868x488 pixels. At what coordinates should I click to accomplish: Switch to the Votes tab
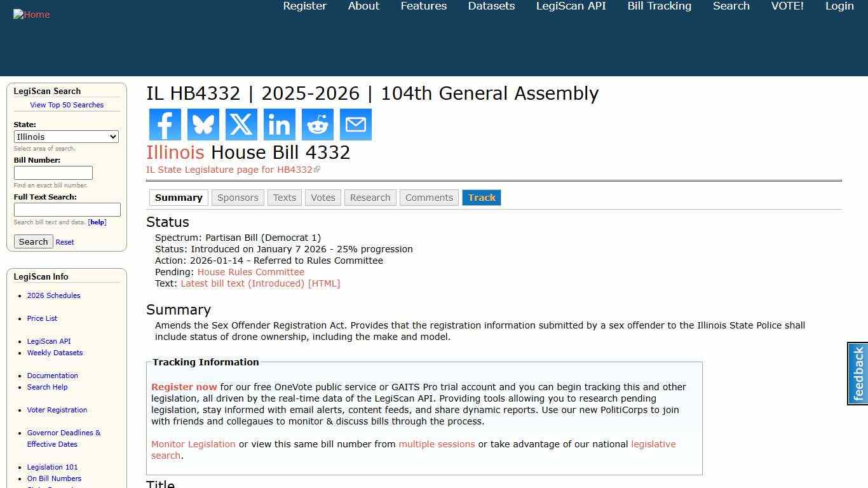point(323,198)
